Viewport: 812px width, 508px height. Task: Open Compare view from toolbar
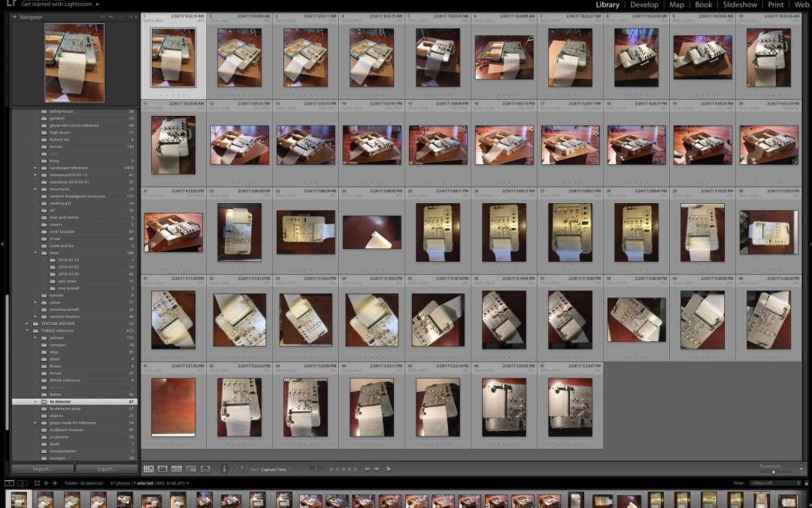[177, 469]
